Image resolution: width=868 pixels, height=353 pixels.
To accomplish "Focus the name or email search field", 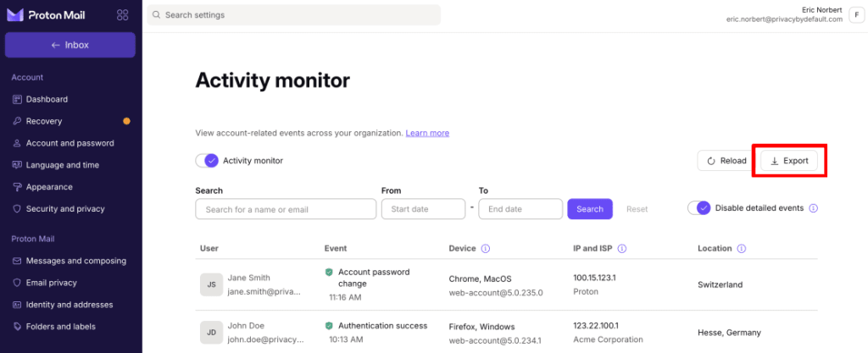I will coord(286,209).
